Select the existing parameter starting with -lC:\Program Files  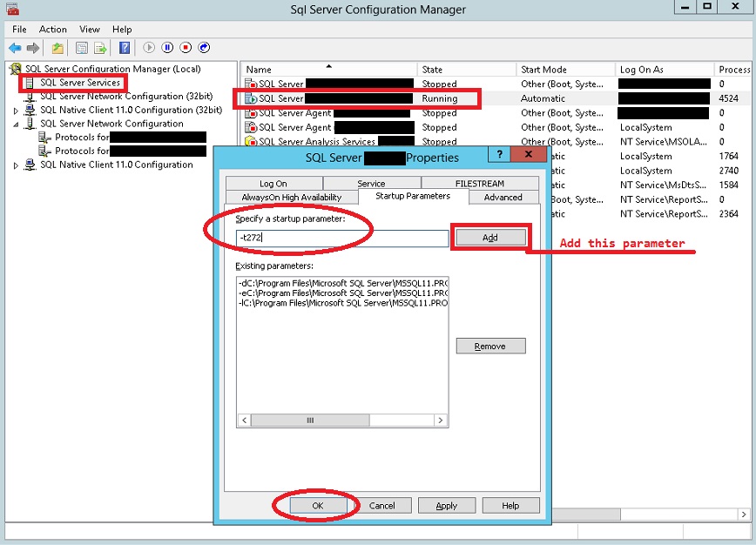tap(343, 303)
